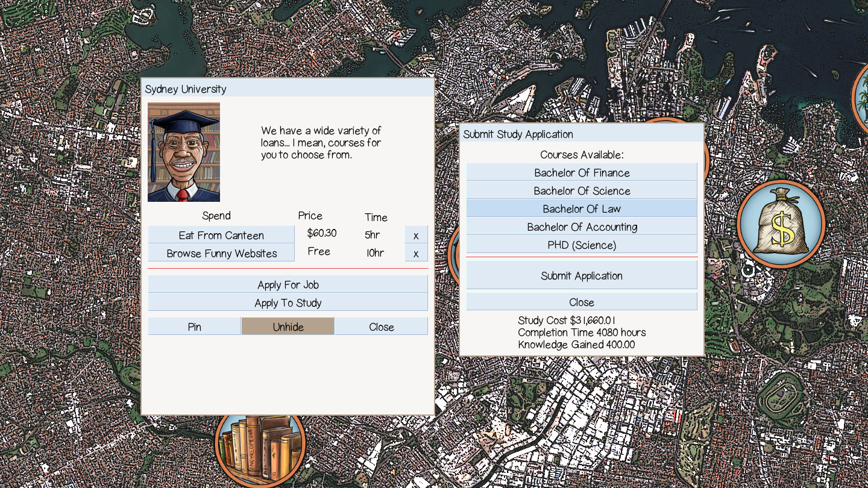This screenshot has width=868, height=488.
Task: Toggle the Unhide button
Action: [x=288, y=327]
